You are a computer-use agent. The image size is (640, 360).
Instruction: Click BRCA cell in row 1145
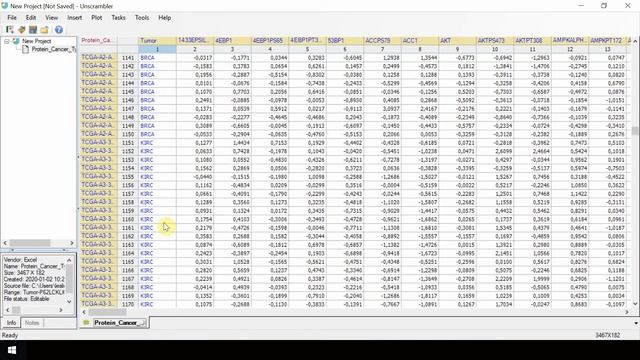tap(157, 92)
